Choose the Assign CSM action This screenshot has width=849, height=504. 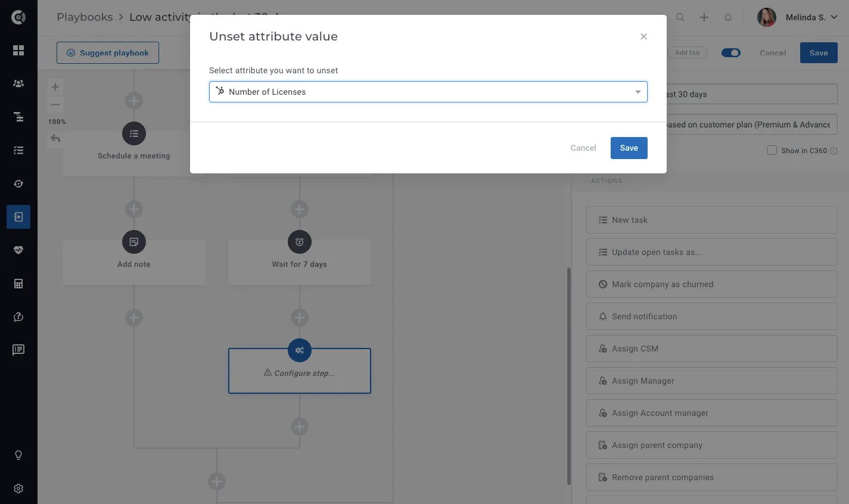click(x=712, y=349)
